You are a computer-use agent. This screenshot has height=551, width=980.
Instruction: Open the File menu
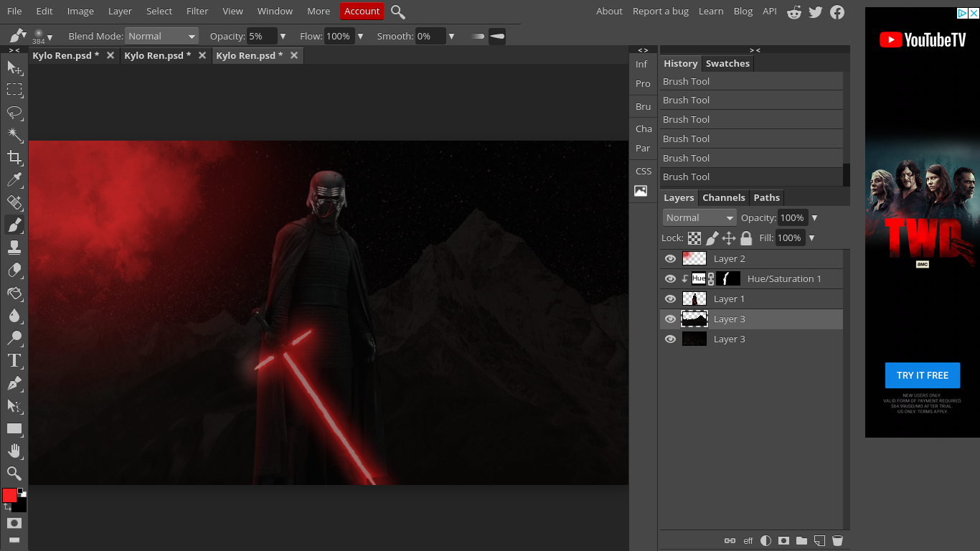14,11
